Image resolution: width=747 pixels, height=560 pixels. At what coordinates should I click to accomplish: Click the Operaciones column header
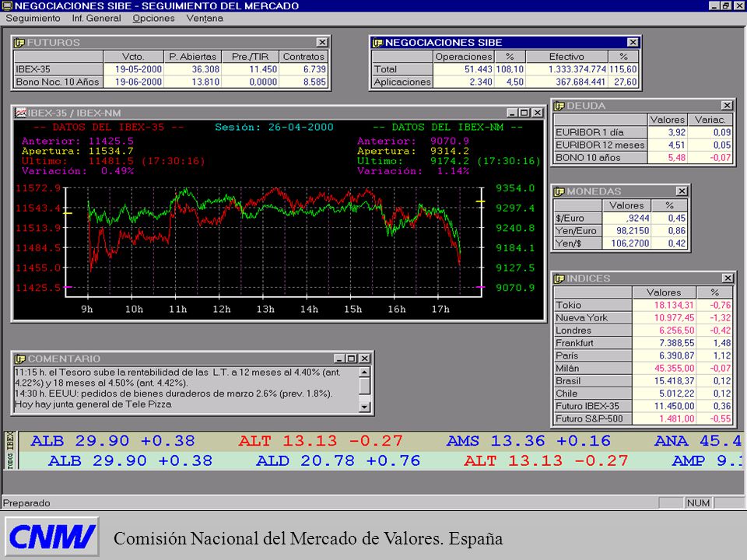pyautogui.click(x=464, y=57)
